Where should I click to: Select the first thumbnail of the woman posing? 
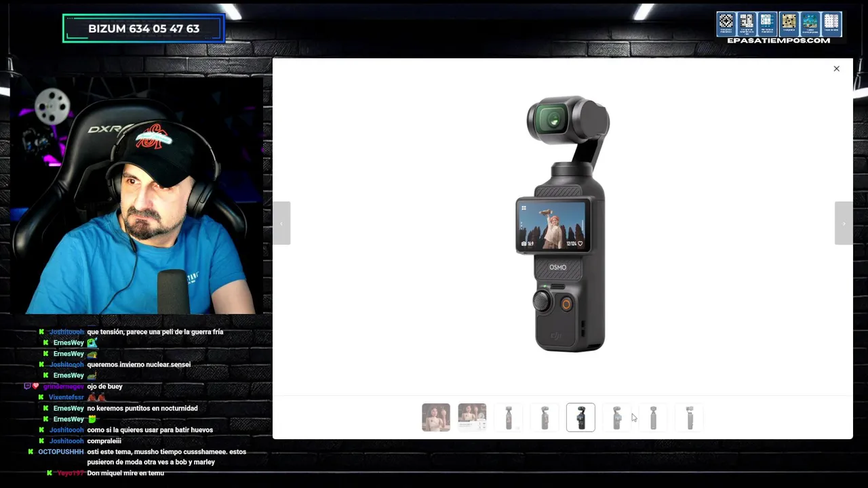[436, 418]
